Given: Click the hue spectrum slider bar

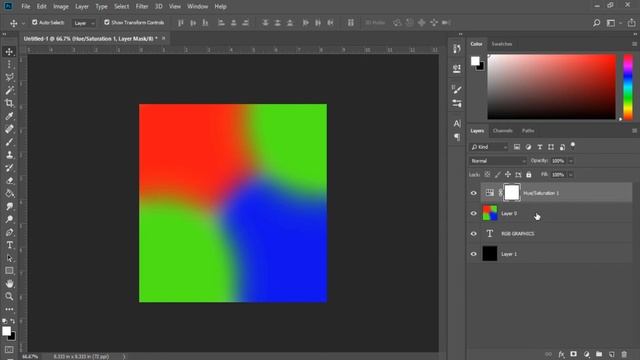Looking at the screenshot, I should pyautogui.click(x=628, y=87).
